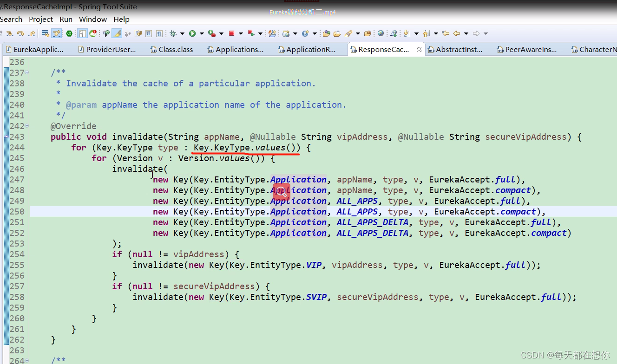The width and height of the screenshot is (617, 364).
Task: Click the underlined Key.KeyType.values() code
Action: tap(247, 148)
